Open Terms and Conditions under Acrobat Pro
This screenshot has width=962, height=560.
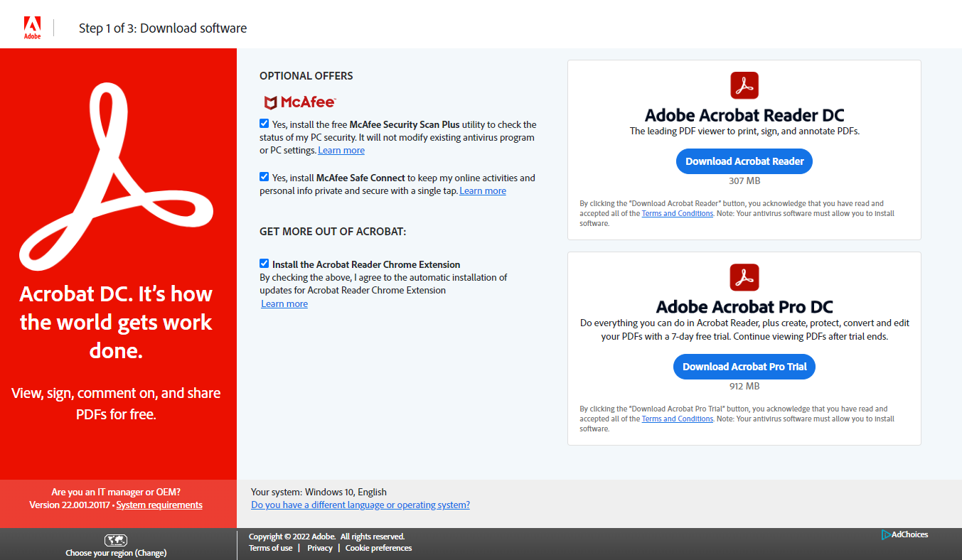tap(678, 419)
